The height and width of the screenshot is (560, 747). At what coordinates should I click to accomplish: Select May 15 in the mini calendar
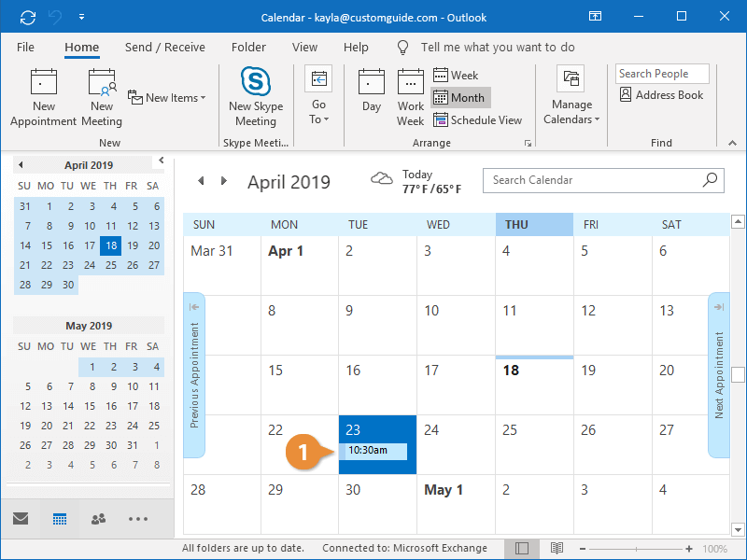click(90, 406)
